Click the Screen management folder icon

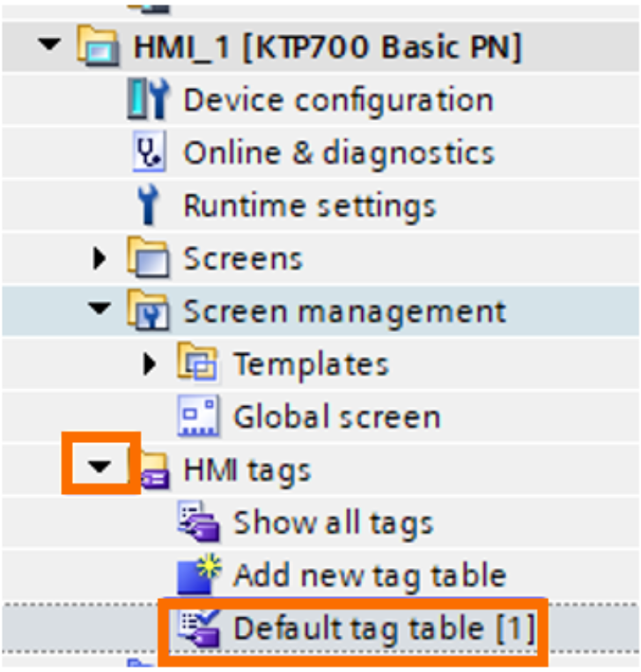click(x=148, y=310)
